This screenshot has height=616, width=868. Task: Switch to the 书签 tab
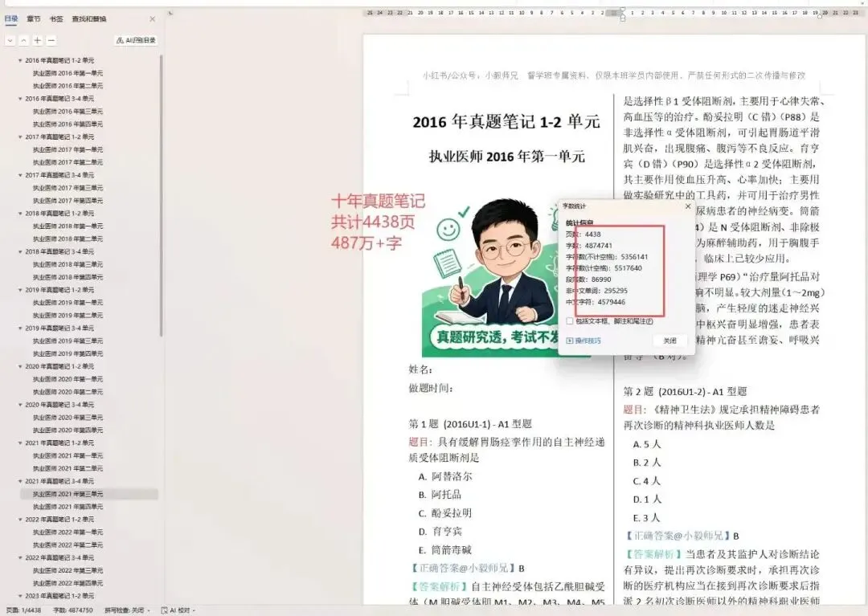[x=56, y=18]
